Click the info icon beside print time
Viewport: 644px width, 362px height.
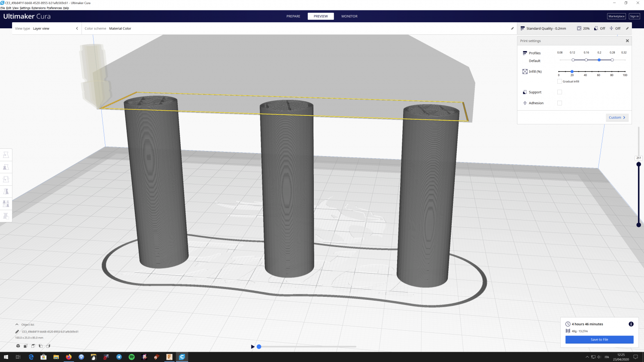631,324
